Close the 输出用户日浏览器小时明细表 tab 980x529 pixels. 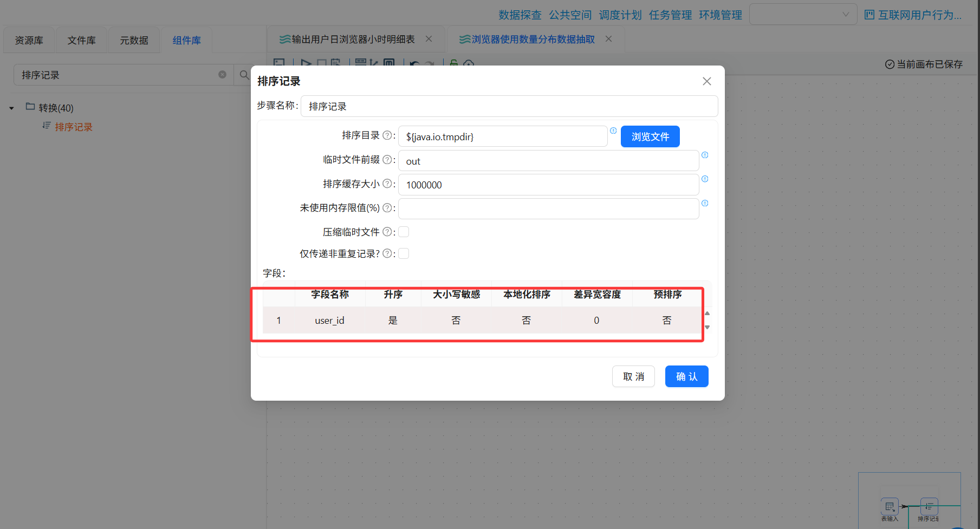(429, 39)
